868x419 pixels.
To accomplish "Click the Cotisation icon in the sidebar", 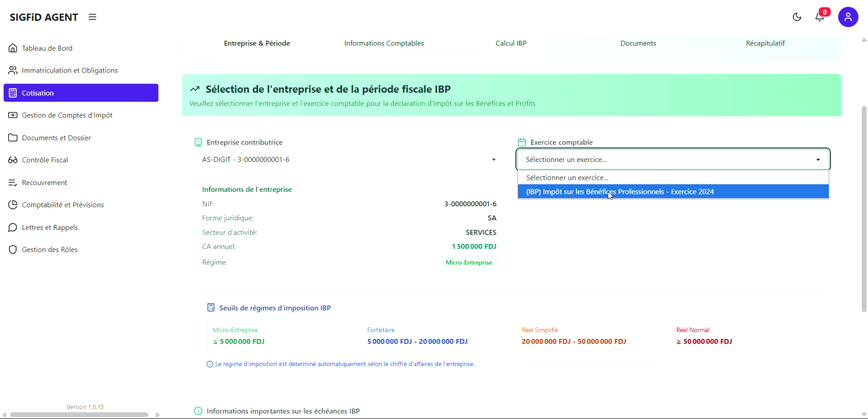I will pyautogui.click(x=12, y=92).
